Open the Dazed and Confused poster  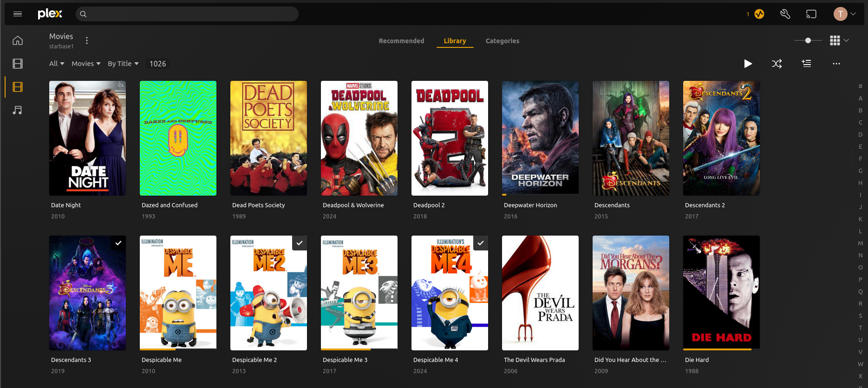pos(178,138)
